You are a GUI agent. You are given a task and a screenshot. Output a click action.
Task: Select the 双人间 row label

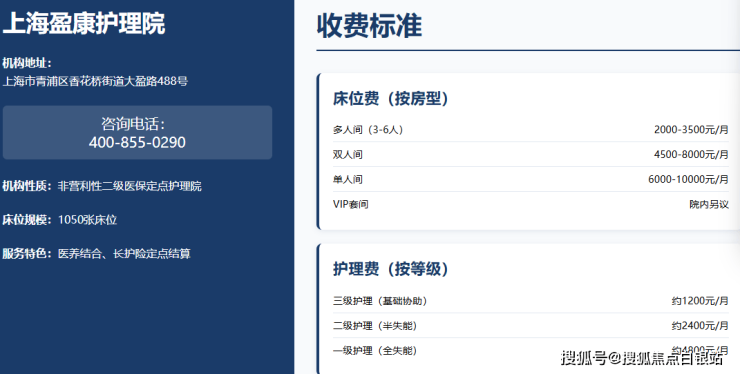(x=348, y=155)
